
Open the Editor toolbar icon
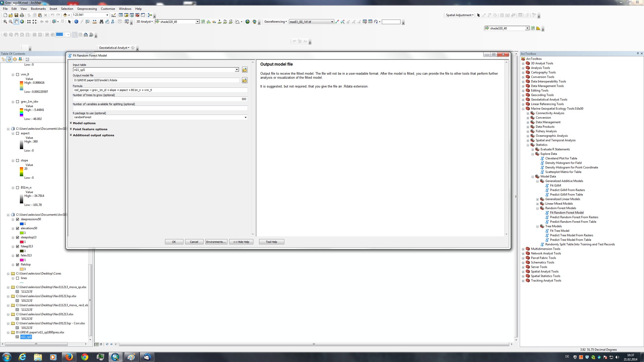[x=114, y=15]
